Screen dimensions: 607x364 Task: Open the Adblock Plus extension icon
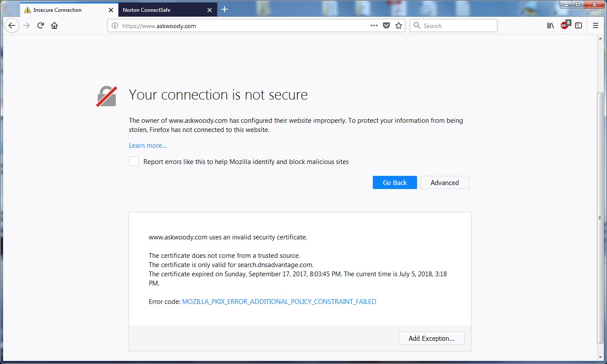[565, 25]
